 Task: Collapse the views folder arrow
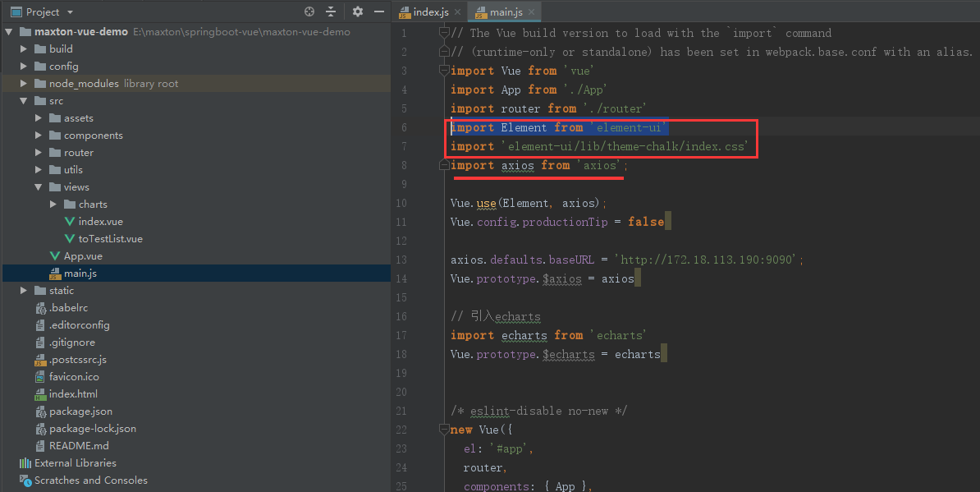(x=39, y=187)
